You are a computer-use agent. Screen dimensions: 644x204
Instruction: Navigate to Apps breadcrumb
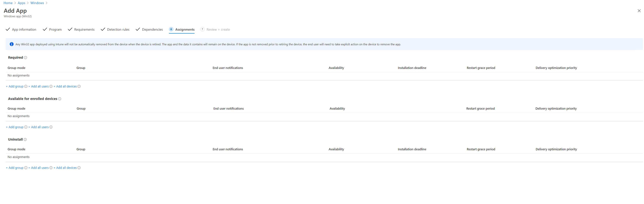22,3
